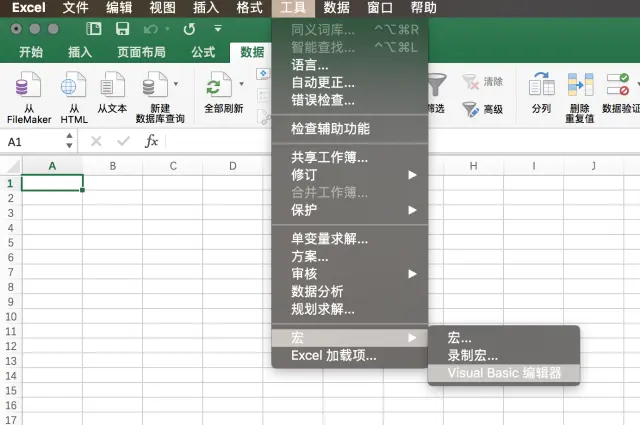The height and width of the screenshot is (425, 640).
Task: Select Excel 加载项... menu item
Action: click(350, 356)
